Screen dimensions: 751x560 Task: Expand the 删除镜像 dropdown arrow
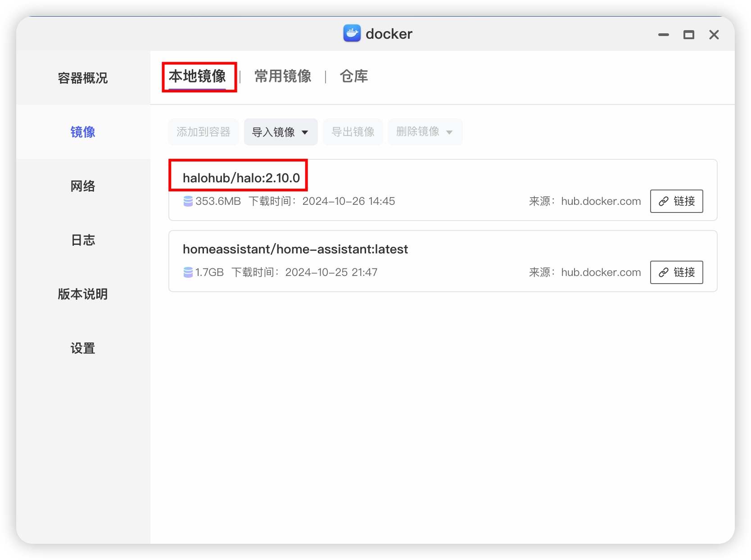(x=449, y=132)
